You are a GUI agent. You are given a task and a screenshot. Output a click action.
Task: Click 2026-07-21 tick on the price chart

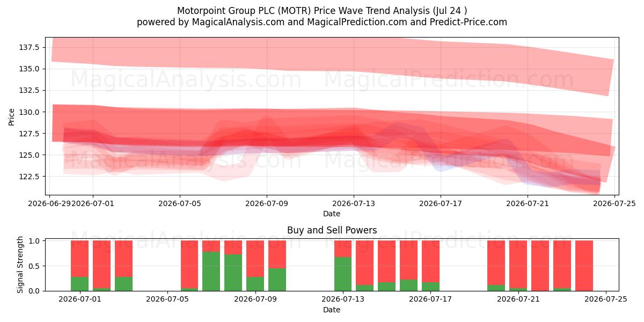pyautogui.click(x=528, y=203)
